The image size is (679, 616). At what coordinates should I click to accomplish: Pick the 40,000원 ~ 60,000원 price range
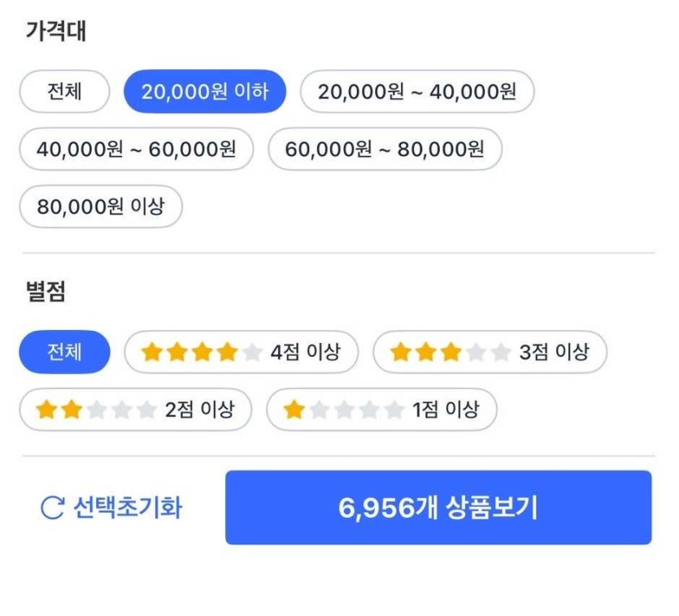pos(136,149)
